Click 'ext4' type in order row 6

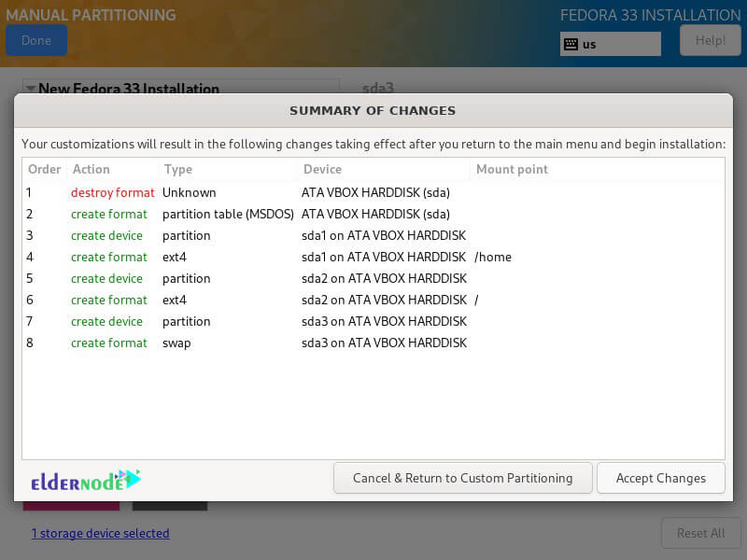click(x=175, y=300)
